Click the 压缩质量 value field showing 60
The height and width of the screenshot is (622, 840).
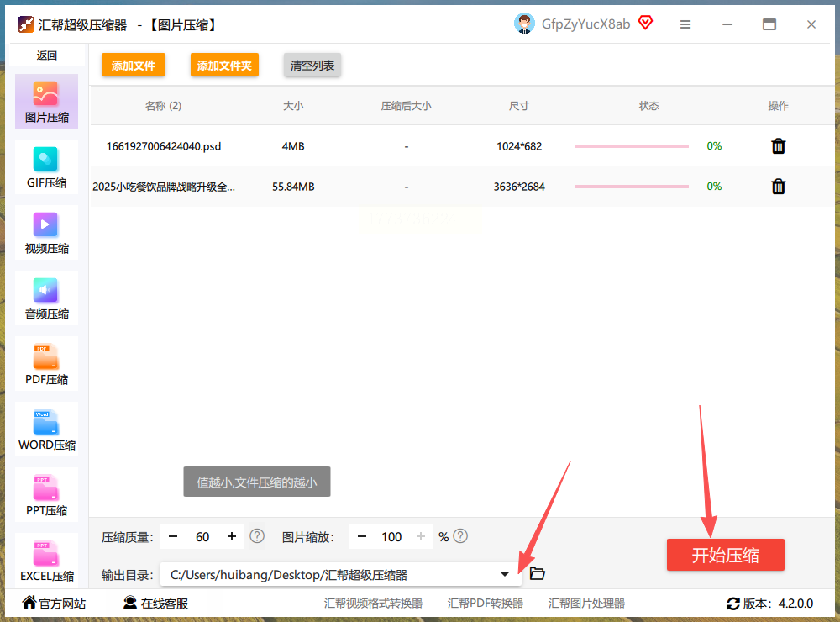pos(202,537)
